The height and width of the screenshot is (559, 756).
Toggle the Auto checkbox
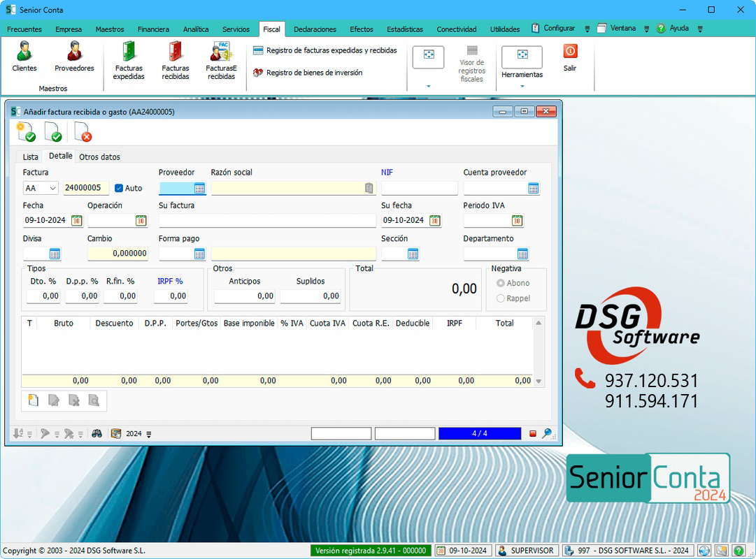click(119, 189)
